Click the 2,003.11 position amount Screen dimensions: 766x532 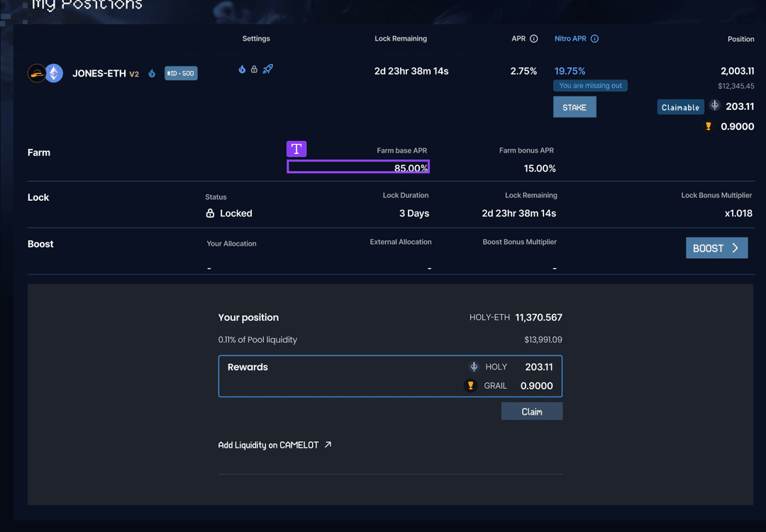point(737,71)
